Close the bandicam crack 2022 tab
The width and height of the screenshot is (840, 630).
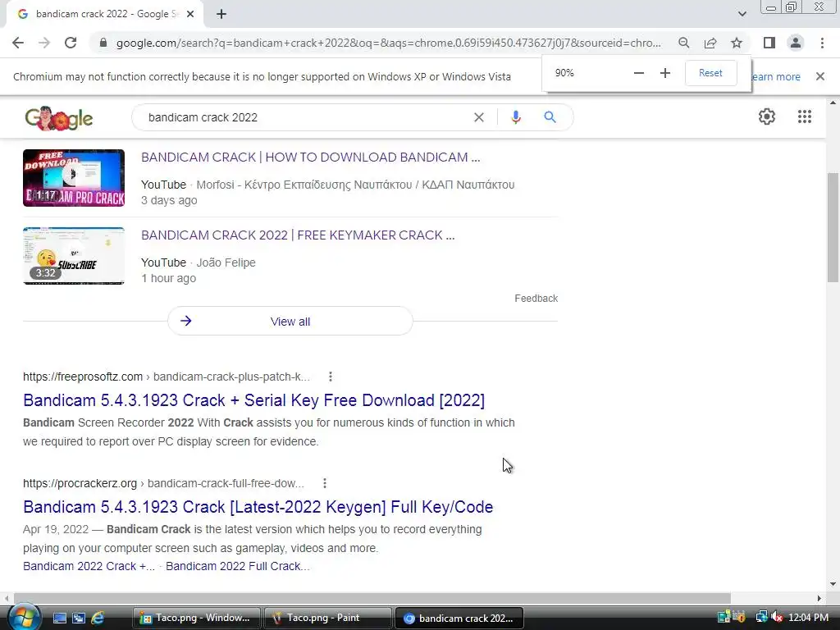[189, 15]
